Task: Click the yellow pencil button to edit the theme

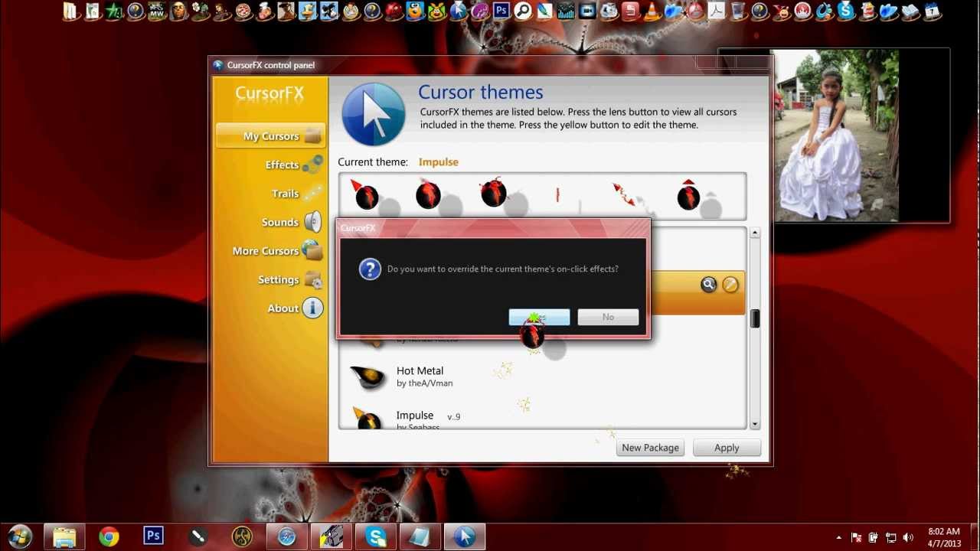Action: 730,285
